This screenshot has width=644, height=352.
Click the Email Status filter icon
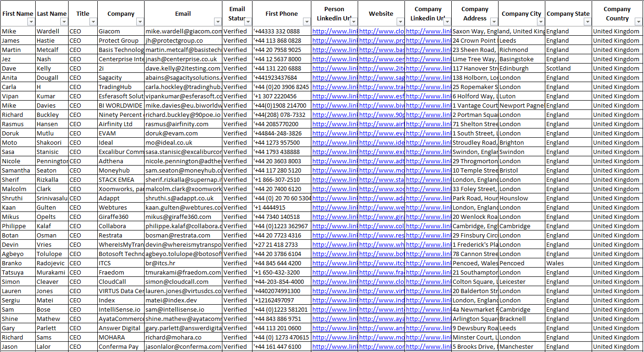(x=247, y=22)
